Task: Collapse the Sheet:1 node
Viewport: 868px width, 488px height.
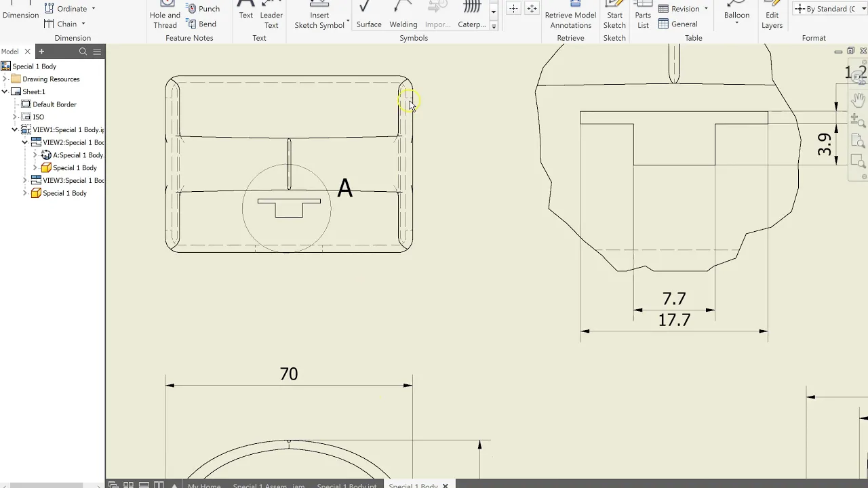Action: [x=5, y=91]
